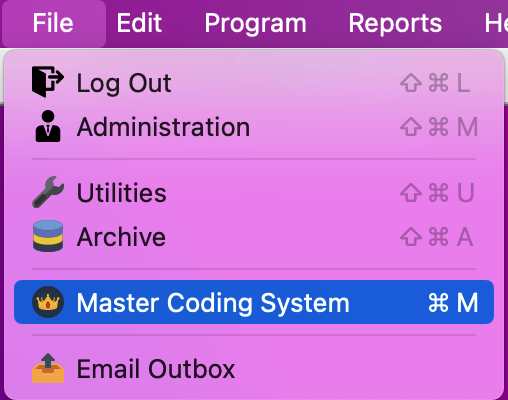
Task: Click the Command-M shortcut on Master Coding System
Action: point(453,303)
